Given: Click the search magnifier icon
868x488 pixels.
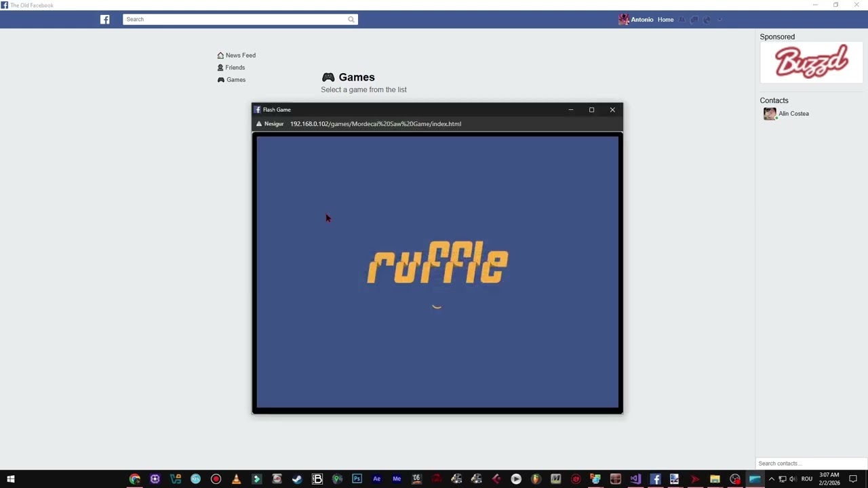Looking at the screenshot, I should click(351, 19).
